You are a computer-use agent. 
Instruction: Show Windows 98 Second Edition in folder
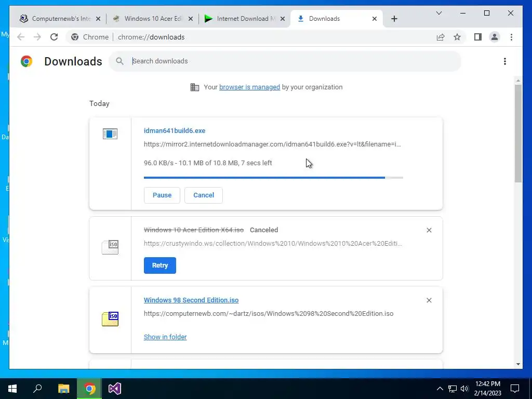165,337
